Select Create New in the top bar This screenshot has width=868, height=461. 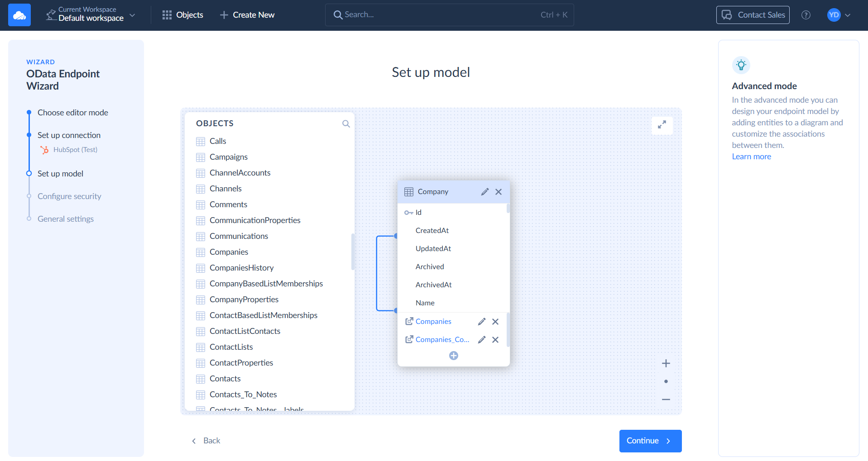pos(247,14)
